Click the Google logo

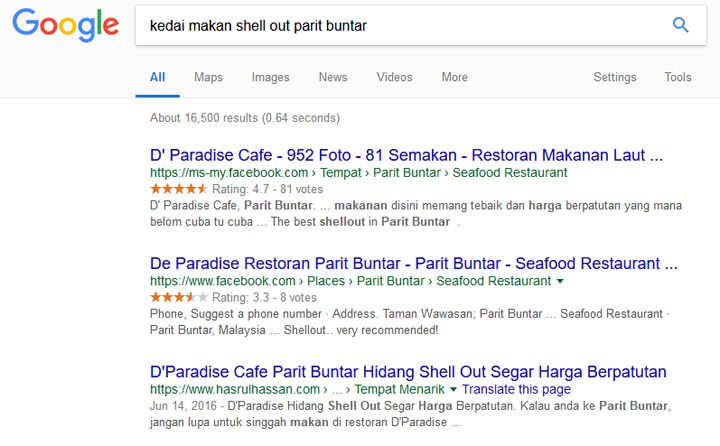coord(66,25)
